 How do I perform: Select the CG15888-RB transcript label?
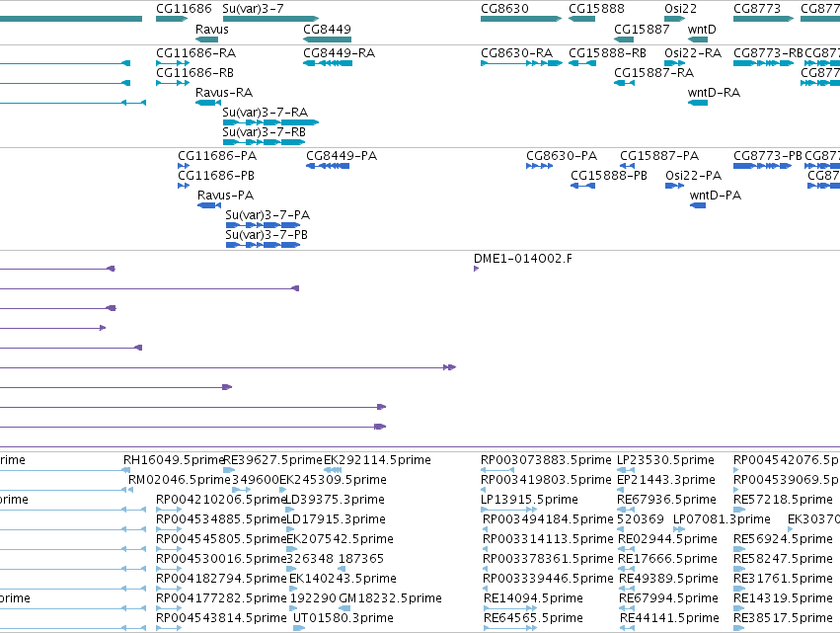point(607,53)
